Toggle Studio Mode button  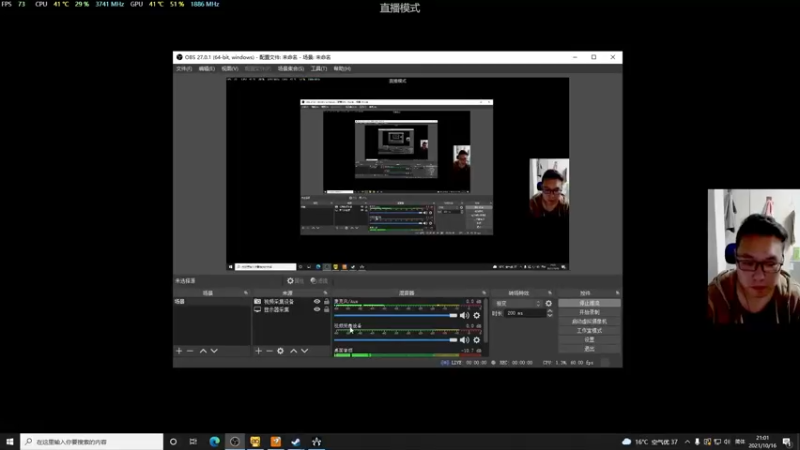click(589, 331)
